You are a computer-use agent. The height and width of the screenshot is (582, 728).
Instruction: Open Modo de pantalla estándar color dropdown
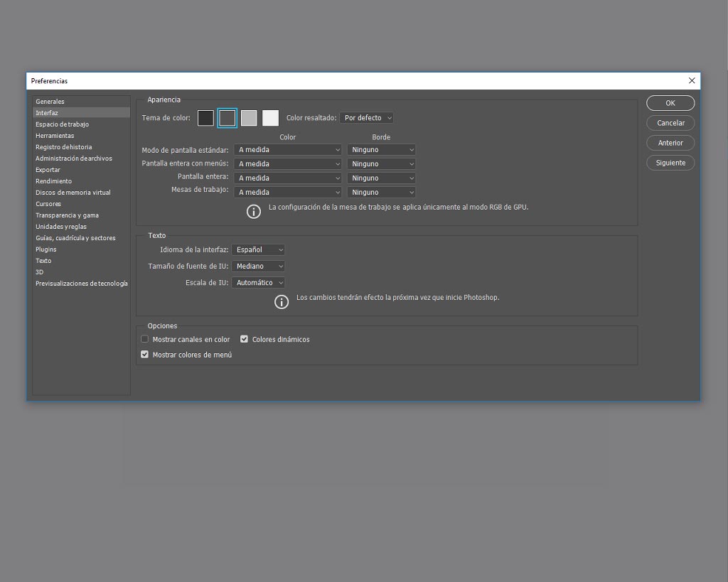click(288, 150)
